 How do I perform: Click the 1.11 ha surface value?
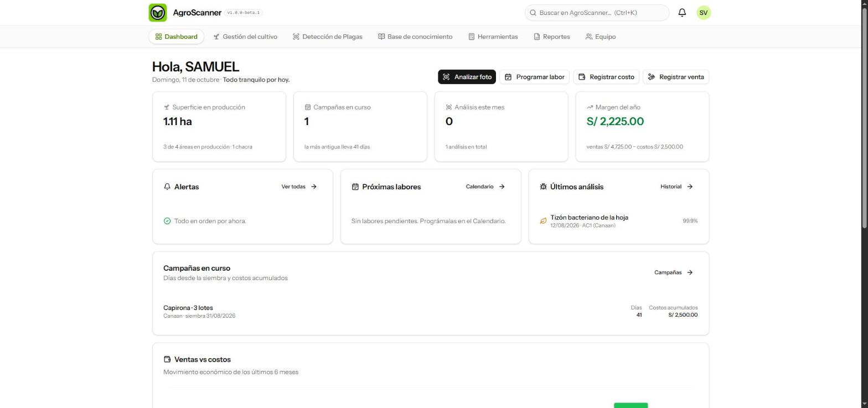pos(178,121)
